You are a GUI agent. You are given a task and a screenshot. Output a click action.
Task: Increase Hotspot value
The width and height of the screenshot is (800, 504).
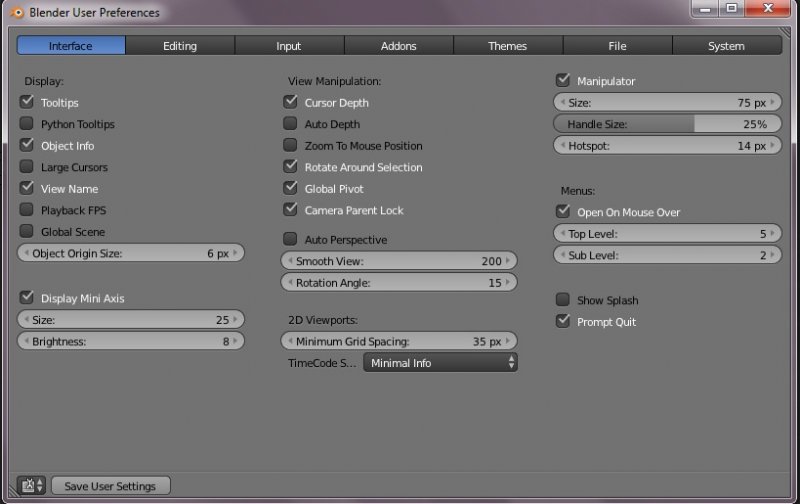pos(772,145)
